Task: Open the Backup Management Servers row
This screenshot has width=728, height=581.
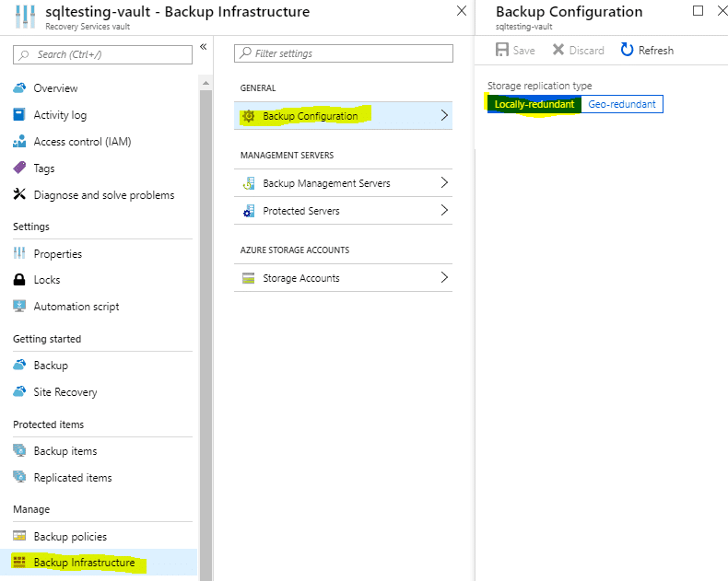Action: [x=343, y=183]
